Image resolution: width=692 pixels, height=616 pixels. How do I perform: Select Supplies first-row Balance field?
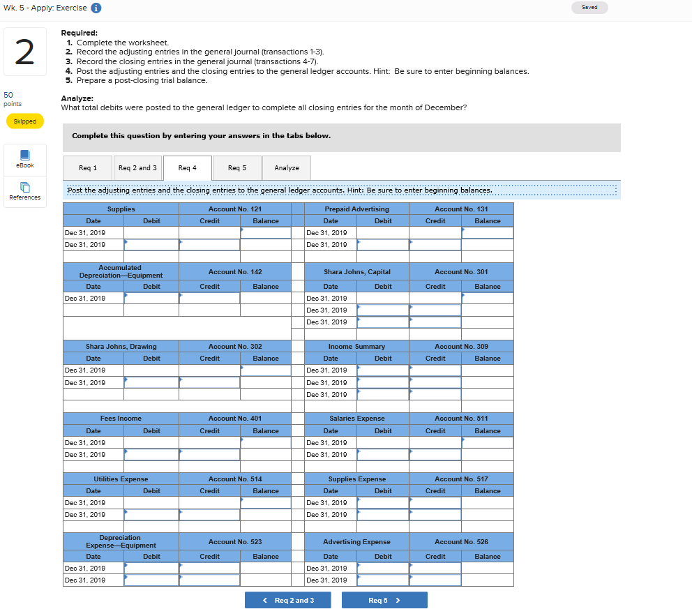pyautogui.click(x=266, y=232)
